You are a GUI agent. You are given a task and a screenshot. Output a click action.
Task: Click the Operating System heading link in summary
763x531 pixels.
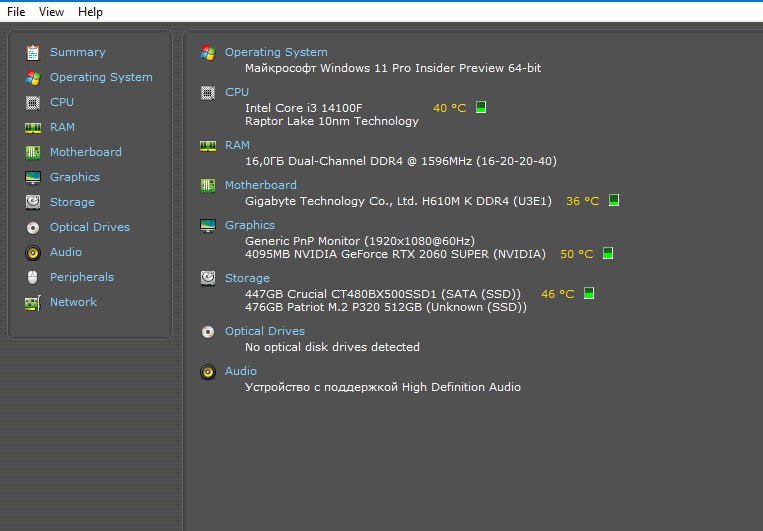[x=276, y=52]
